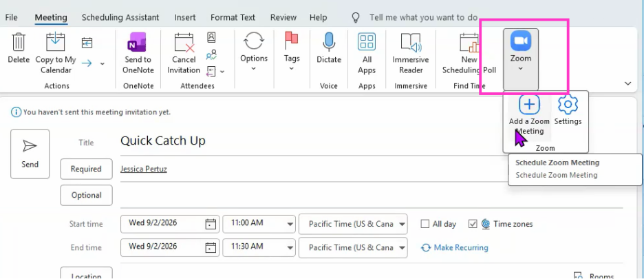Open the Help tab
644x279 pixels.
pos(319,18)
